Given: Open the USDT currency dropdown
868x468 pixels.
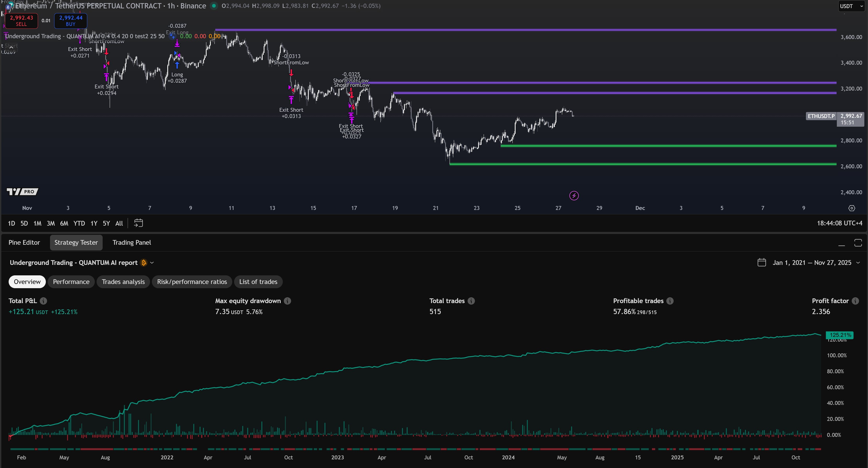Looking at the screenshot, I should tap(850, 6).
